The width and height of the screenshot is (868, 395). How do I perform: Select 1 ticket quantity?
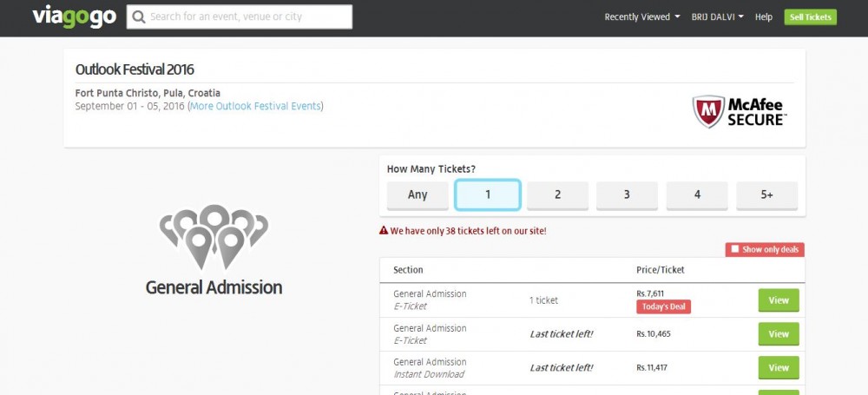coord(488,195)
